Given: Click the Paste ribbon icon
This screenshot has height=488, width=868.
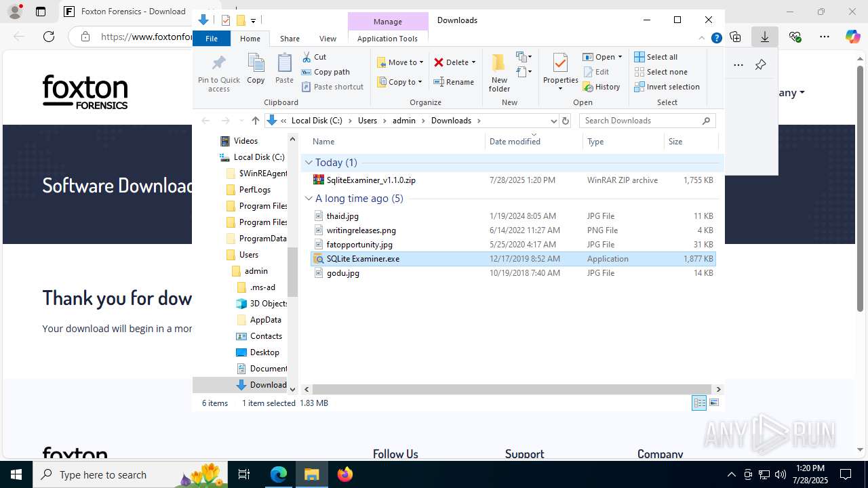Looking at the screenshot, I should tap(284, 69).
